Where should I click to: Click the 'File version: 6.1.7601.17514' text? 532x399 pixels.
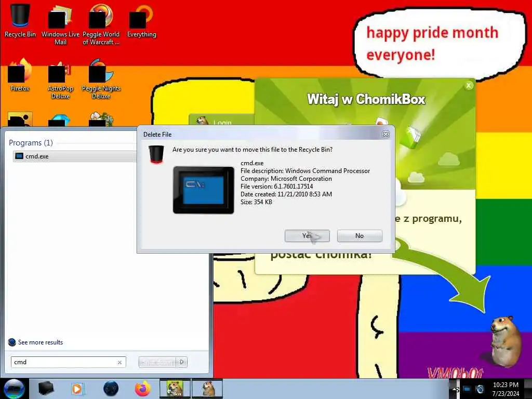click(276, 187)
